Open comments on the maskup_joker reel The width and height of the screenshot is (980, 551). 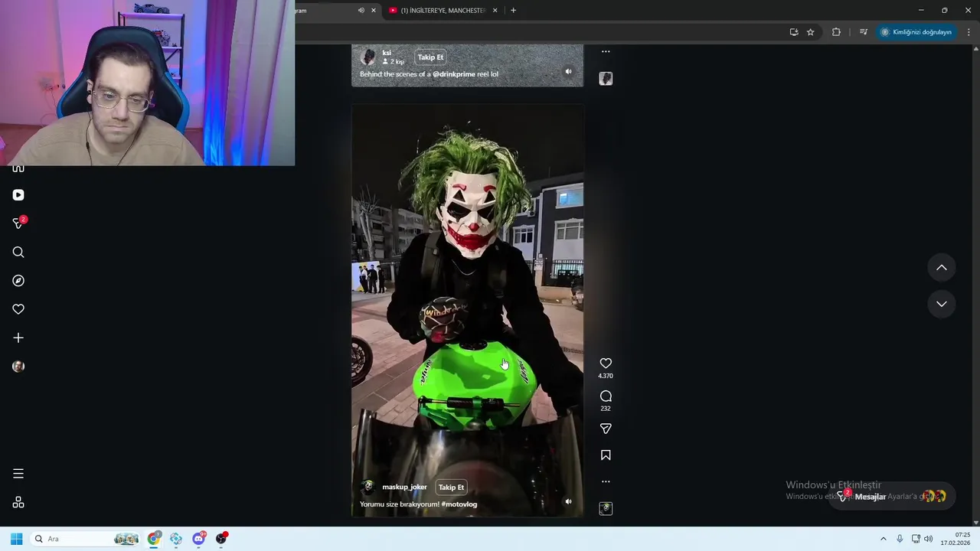(x=606, y=396)
